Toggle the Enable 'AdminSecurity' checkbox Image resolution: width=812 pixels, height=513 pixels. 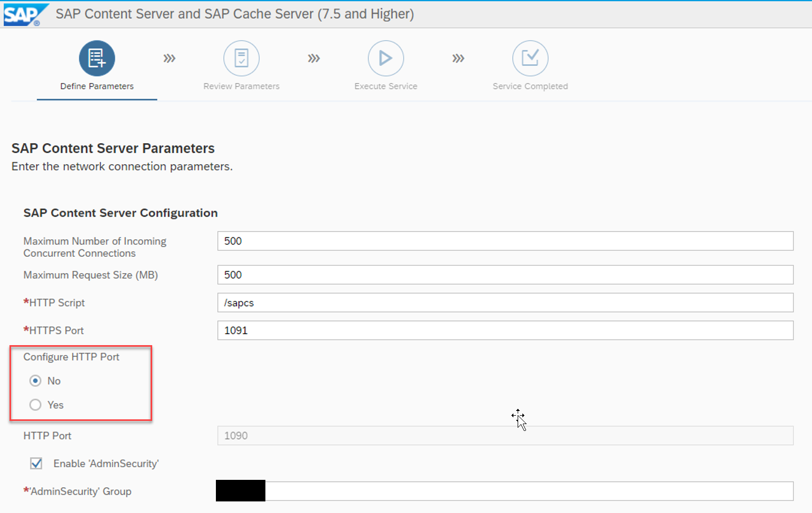click(x=36, y=464)
